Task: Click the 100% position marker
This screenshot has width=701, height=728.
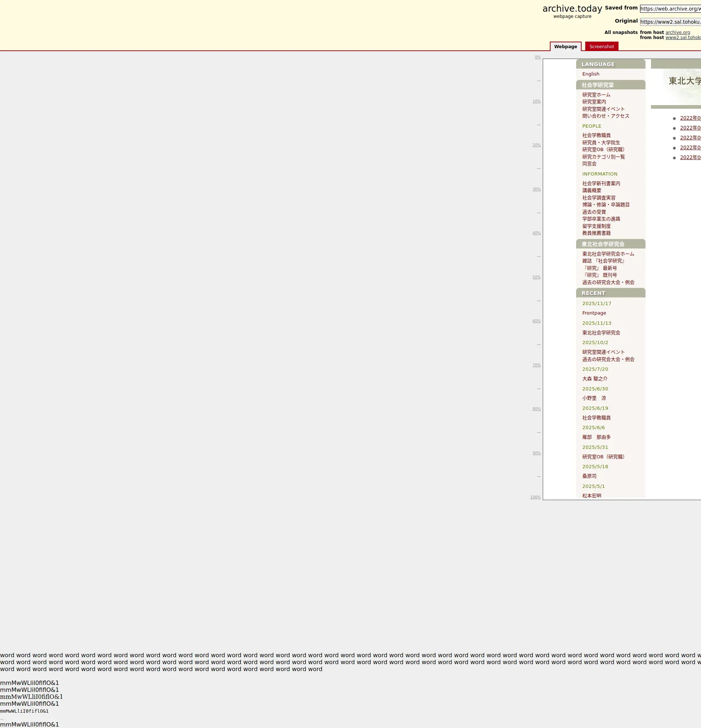Action: 535,497
